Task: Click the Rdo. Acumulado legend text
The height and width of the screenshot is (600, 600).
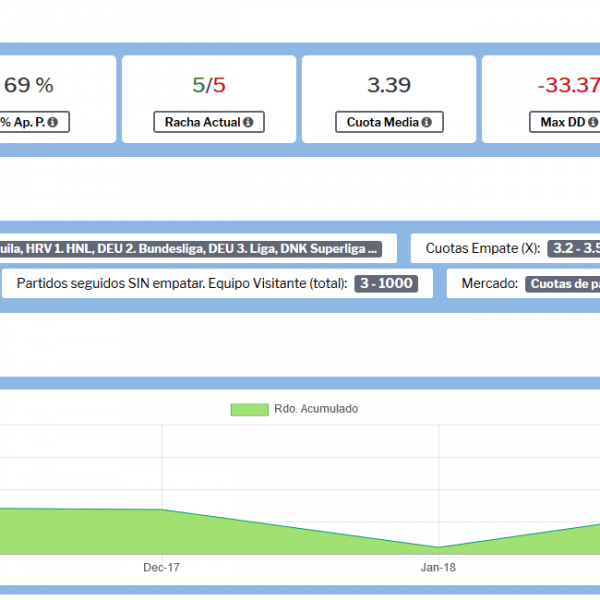Action: (316, 409)
